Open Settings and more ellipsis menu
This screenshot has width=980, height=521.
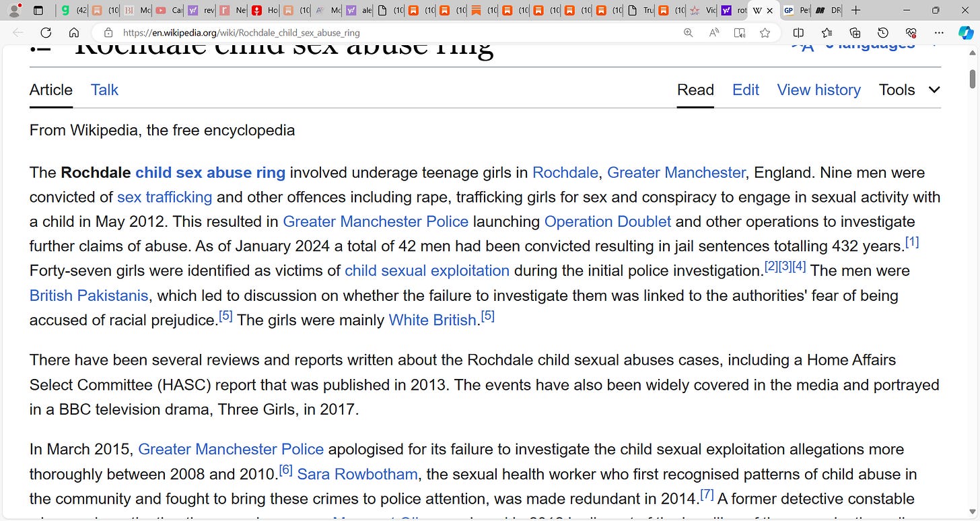[939, 32]
